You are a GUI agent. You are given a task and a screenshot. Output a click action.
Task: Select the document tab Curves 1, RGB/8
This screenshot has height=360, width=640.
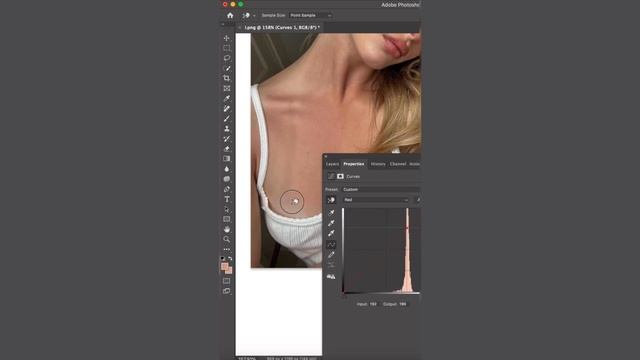(x=282, y=28)
